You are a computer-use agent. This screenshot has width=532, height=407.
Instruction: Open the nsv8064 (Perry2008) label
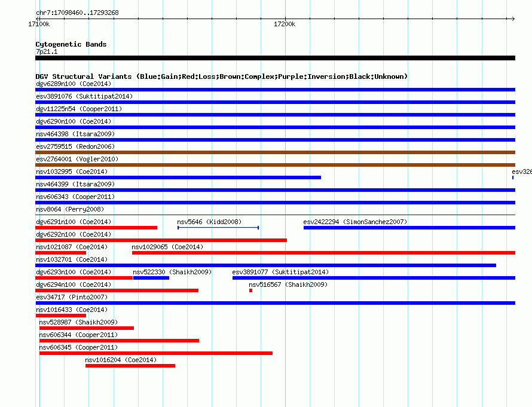pyautogui.click(x=70, y=209)
